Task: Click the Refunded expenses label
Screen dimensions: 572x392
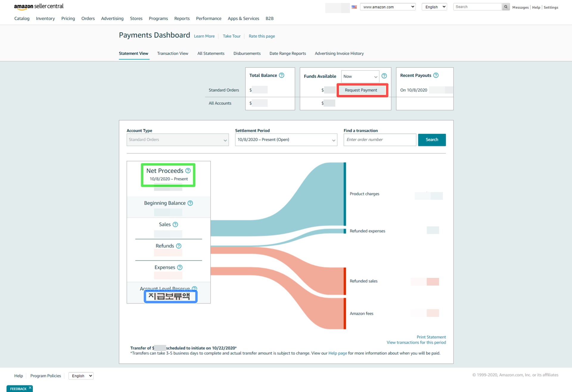Action: tap(367, 231)
